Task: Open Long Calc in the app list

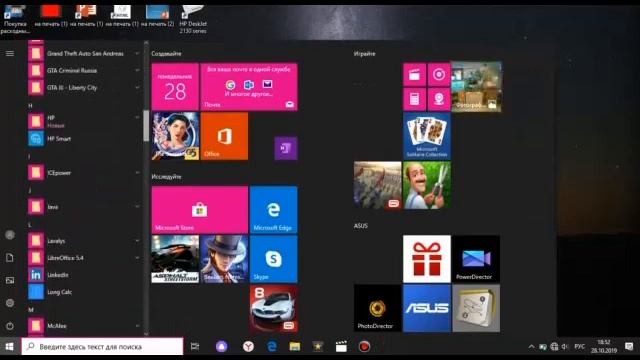Action: (84, 292)
